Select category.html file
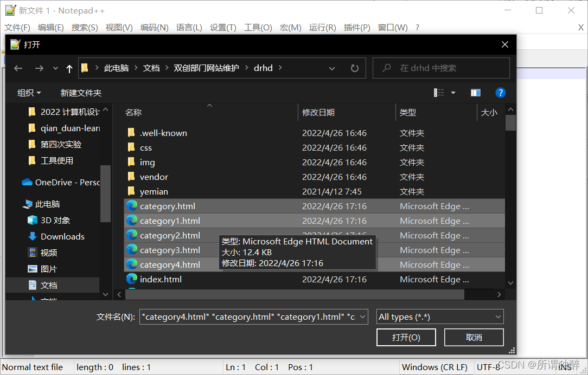Screen dimensions: 588x375 point(314,206)
